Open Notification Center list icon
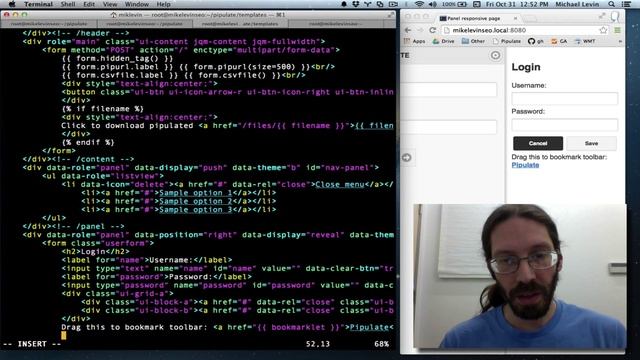Viewport: 640px width, 360px height. pos(627,4)
